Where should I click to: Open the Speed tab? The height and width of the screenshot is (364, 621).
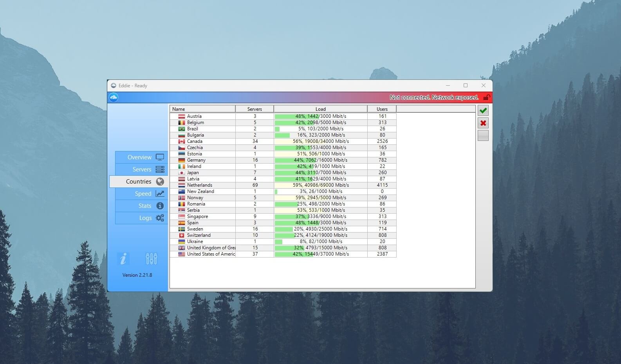141,193
